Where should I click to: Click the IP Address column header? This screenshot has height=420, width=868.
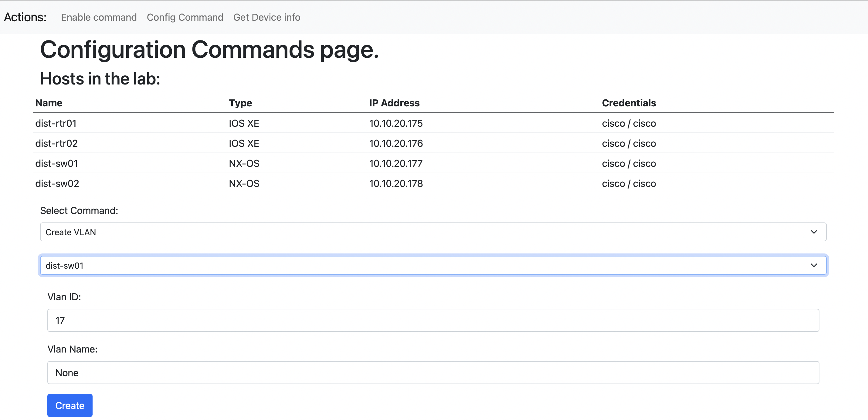click(394, 103)
